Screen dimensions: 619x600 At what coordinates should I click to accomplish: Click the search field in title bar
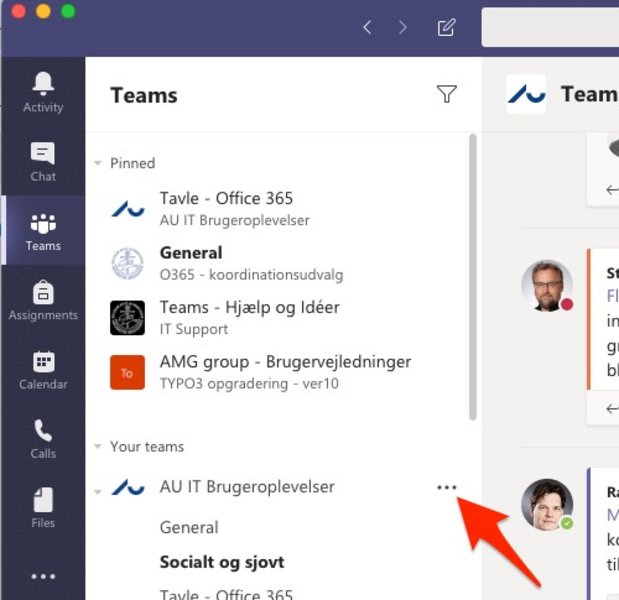click(x=550, y=27)
